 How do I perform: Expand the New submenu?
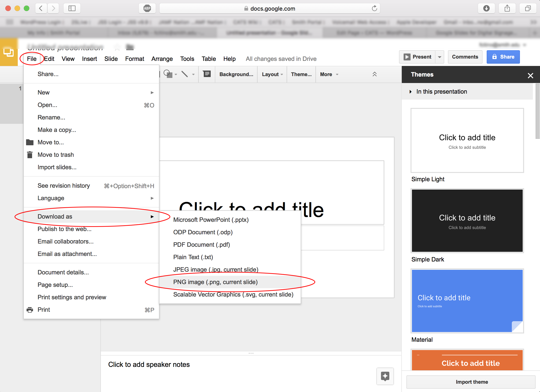pyautogui.click(x=91, y=92)
